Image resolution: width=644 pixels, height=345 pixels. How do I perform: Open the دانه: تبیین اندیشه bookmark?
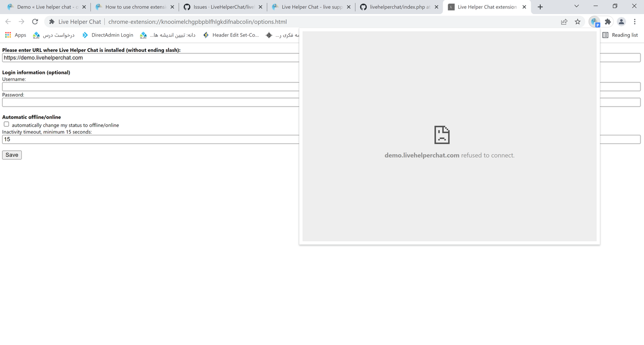pyautogui.click(x=168, y=35)
